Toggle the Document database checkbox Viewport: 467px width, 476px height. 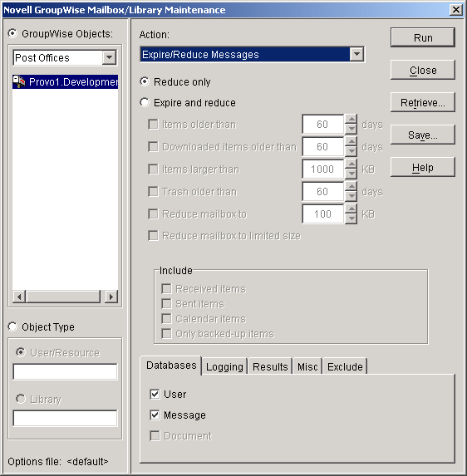pos(155,435)
